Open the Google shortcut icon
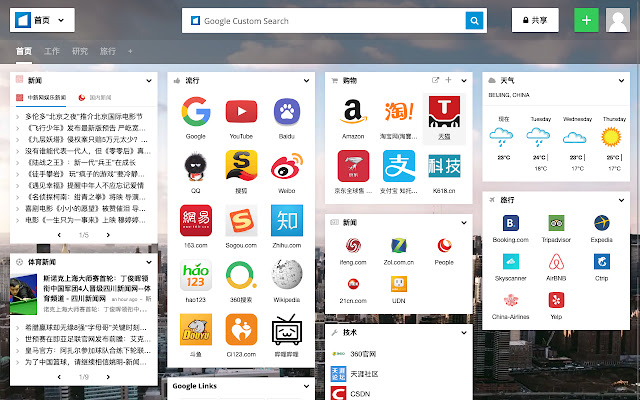The width and height of the screenshot is (640, 400). (x=196, y=111)
